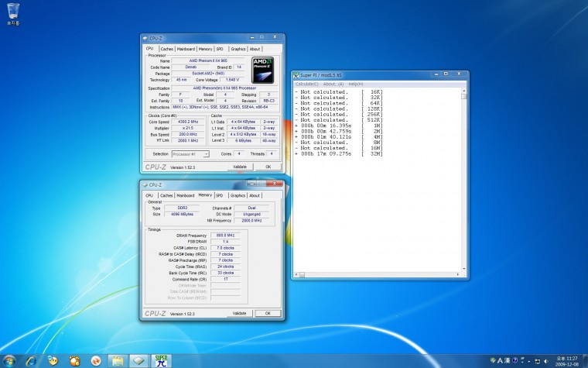This screenshot has height=368, width=588.
Task: Open the taskbar clock and date
Action: coord(566,361)
